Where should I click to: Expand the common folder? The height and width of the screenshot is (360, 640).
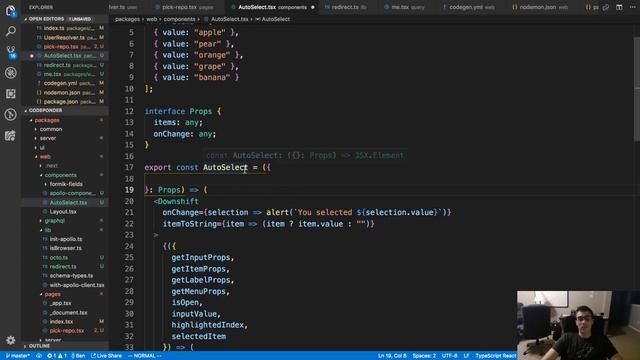click(x=51, y=129)
